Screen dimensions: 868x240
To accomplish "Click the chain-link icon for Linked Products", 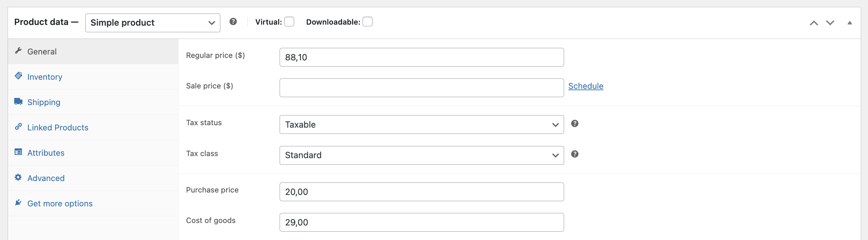I will pos(18,127).
